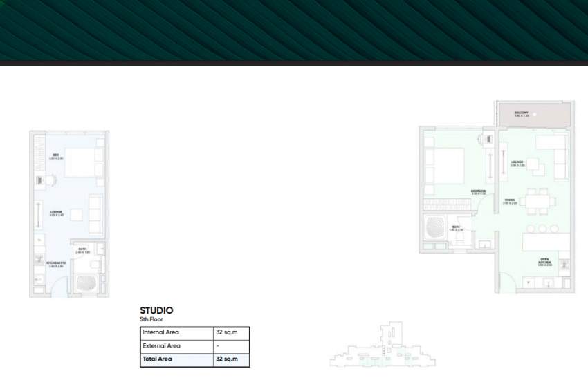
Task: Click the dark green header banner
Action: point(294,31)
